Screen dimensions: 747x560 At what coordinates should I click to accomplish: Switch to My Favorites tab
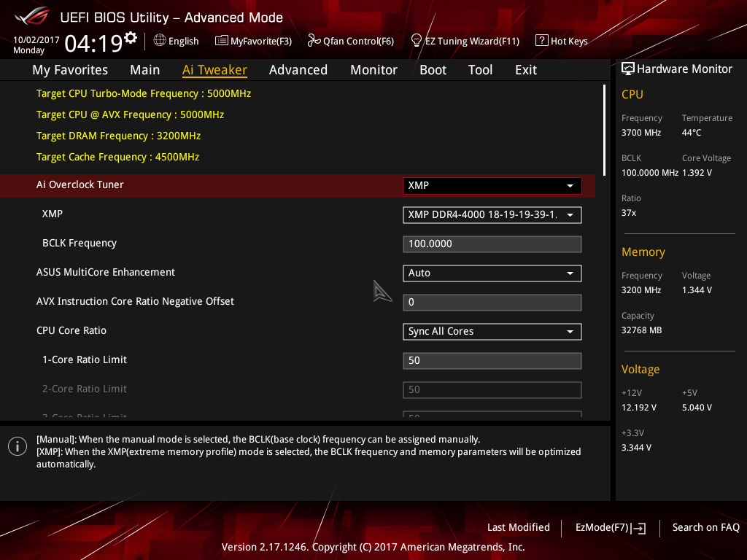70,70
